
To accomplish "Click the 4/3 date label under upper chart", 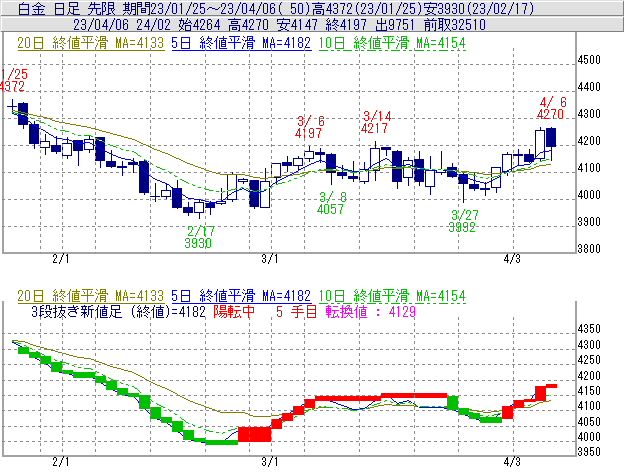I will (512, 259).
